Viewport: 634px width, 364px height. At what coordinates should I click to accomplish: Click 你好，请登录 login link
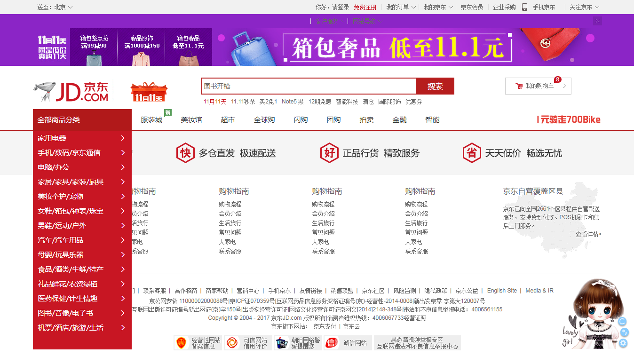click(x=333, y=7)
